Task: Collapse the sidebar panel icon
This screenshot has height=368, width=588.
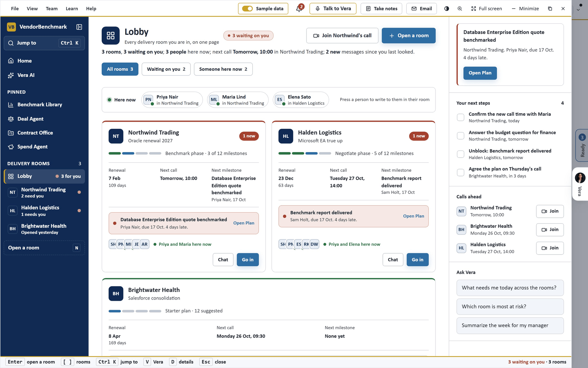Action: pyautogui.click(x=79, y=27)
